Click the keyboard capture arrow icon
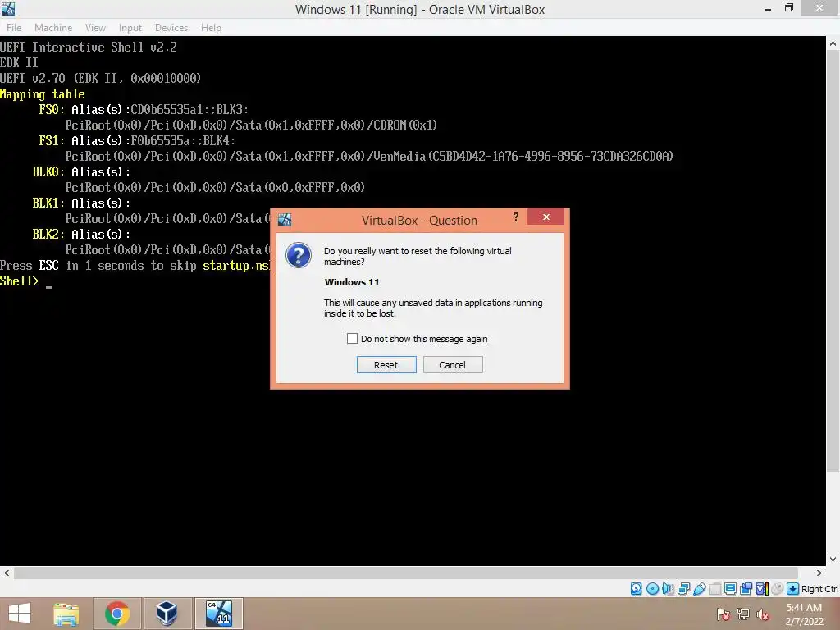 coord(793,589)
